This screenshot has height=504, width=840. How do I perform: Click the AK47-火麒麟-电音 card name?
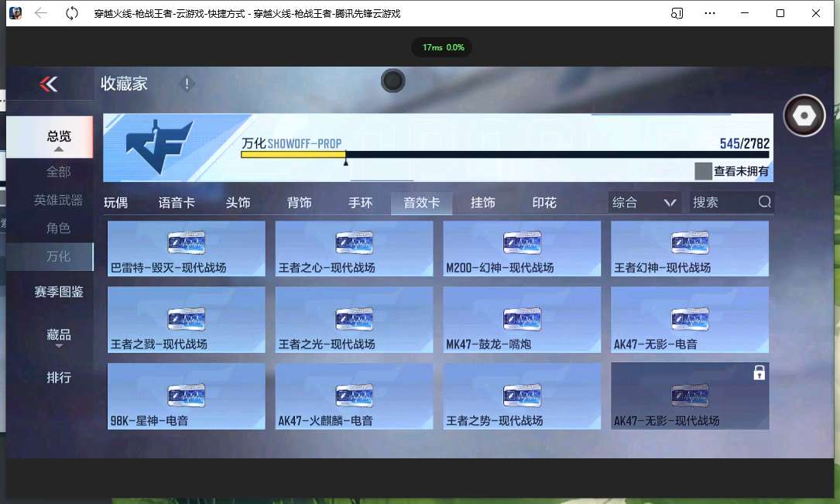click(x=325, y=420)
